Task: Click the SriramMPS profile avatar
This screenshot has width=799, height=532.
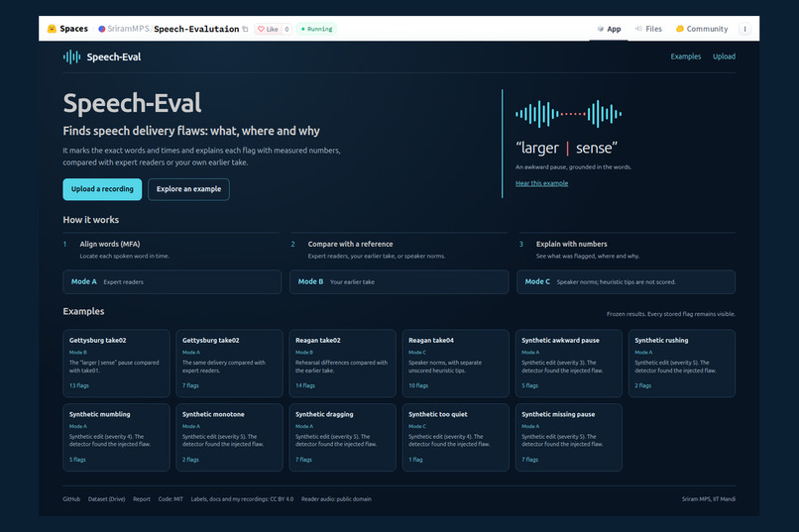Action: (101, 29)
